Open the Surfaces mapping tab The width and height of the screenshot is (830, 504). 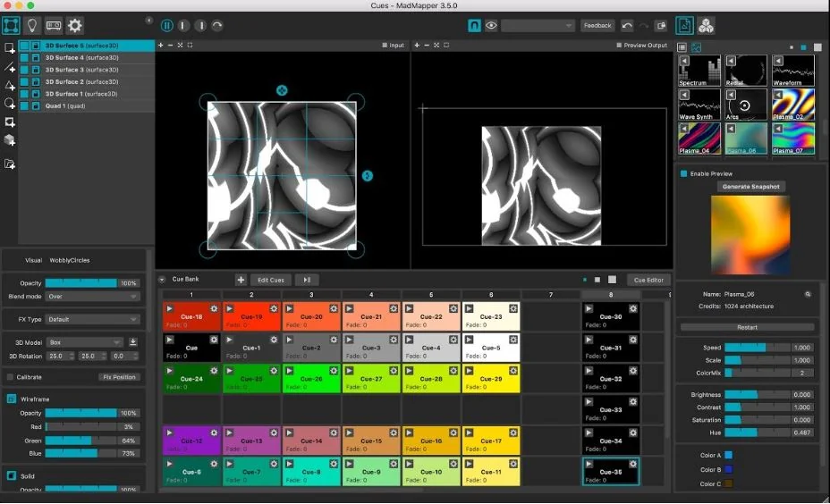coord(11,25)
